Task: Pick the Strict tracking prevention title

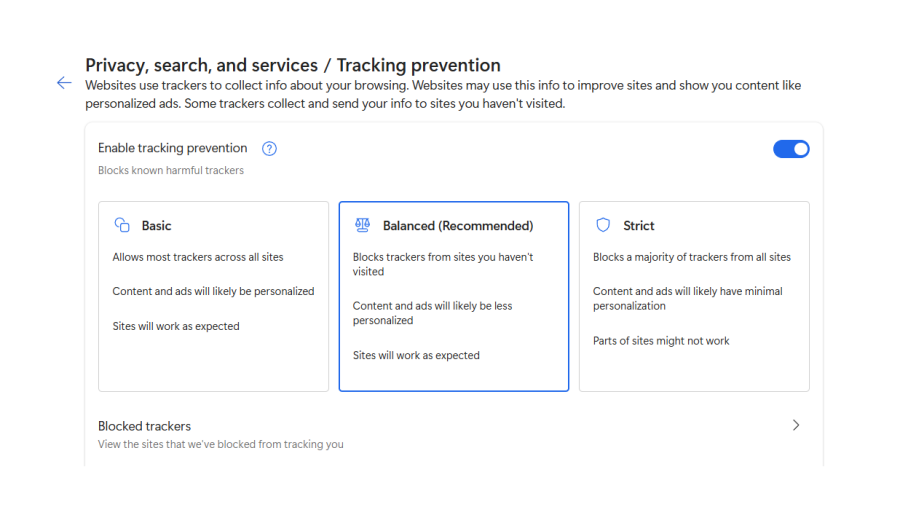Action: pyautogui.click(x=639, y=226)
